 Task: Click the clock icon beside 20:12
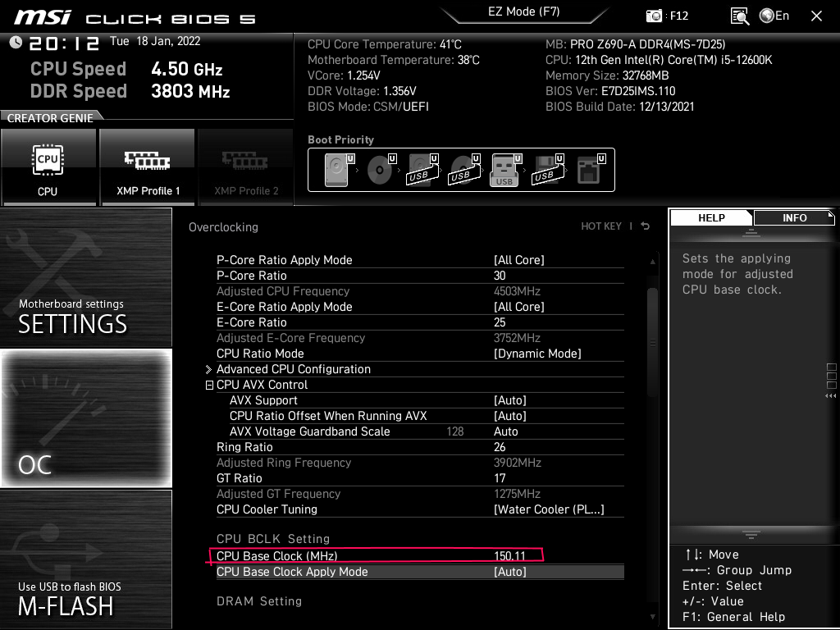(x=16, y=42)
